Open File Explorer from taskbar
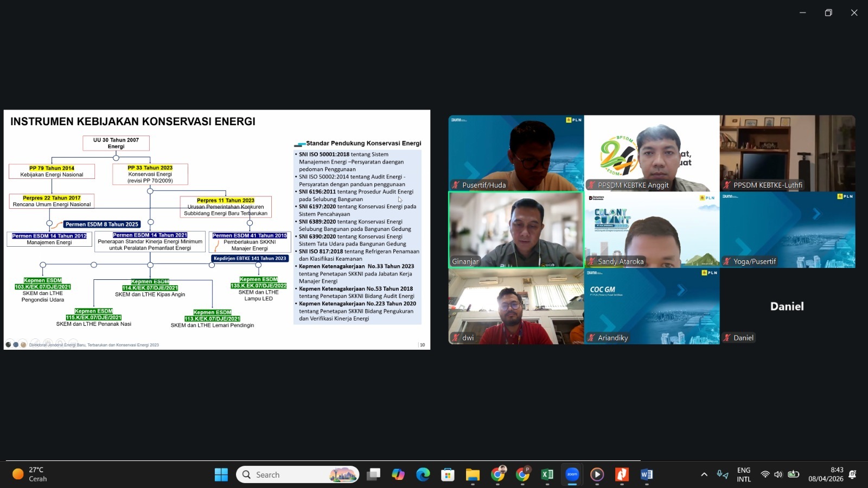This screenshot has height=488, width=868. pyautogui.click(x=473, y=474)
